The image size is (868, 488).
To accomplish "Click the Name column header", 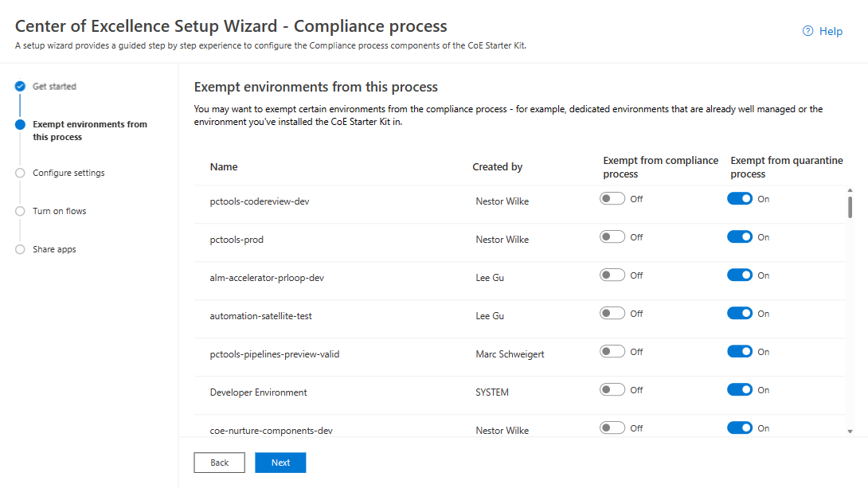I will click(x=224, y=166).
